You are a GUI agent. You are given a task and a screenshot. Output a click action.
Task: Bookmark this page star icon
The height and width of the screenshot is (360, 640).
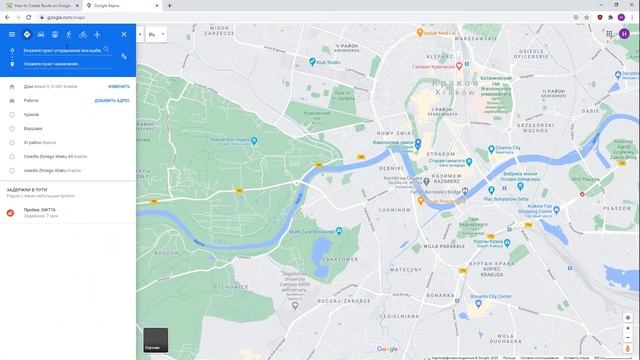[587, 18]
